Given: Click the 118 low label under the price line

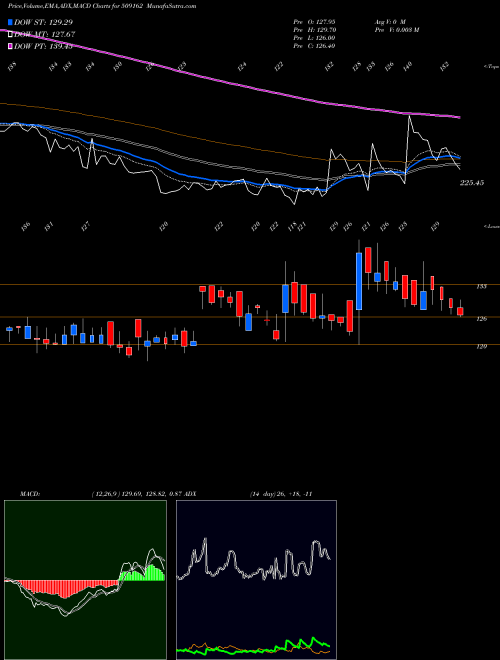Looking at the screenshot, I should point(293,226).
